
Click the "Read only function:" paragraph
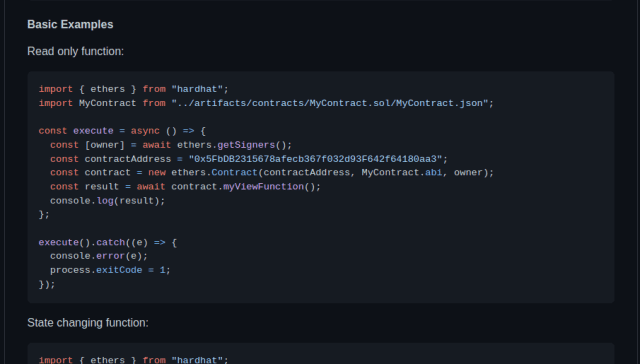[x=76, y=51]
